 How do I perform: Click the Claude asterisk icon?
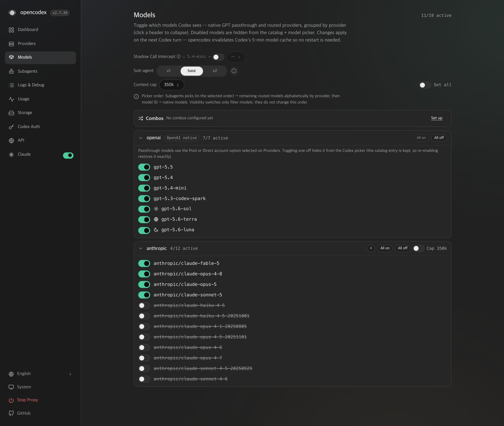point(11,154)
